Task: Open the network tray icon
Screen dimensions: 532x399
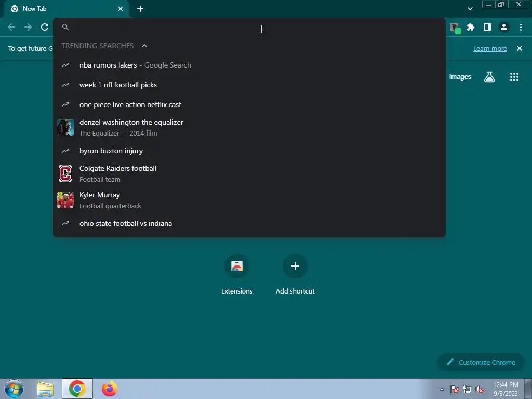Action: [467, 389]
